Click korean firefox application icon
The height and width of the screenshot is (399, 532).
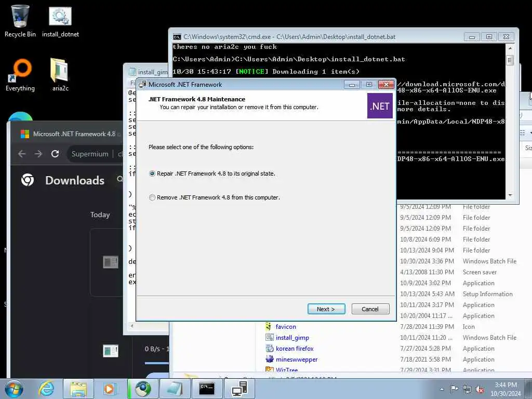[x=270, y=348]
